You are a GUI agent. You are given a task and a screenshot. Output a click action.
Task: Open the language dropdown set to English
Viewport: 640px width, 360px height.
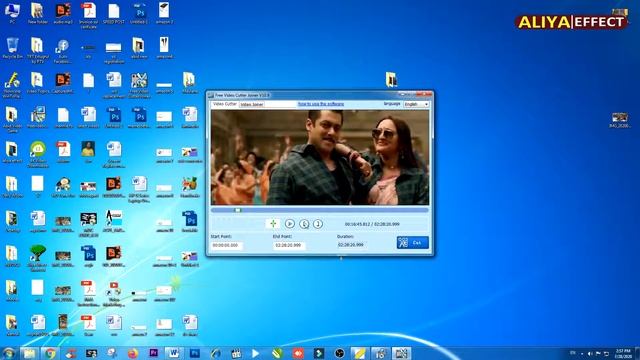pyautogui.click(x=416, y=104)
